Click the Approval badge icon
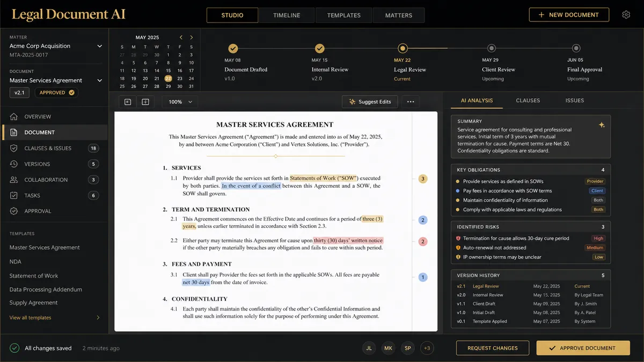The image size is (644, 362). click(x=14, y=211)
